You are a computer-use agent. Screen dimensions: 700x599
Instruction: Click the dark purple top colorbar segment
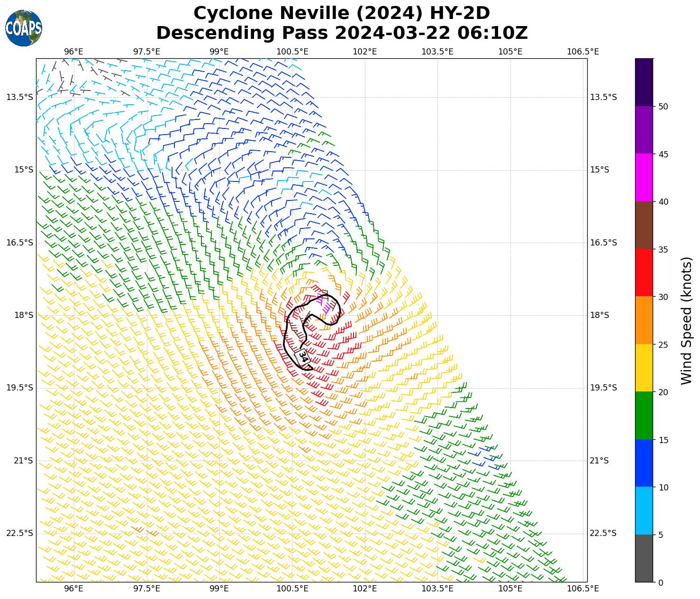tap(644, 82)
